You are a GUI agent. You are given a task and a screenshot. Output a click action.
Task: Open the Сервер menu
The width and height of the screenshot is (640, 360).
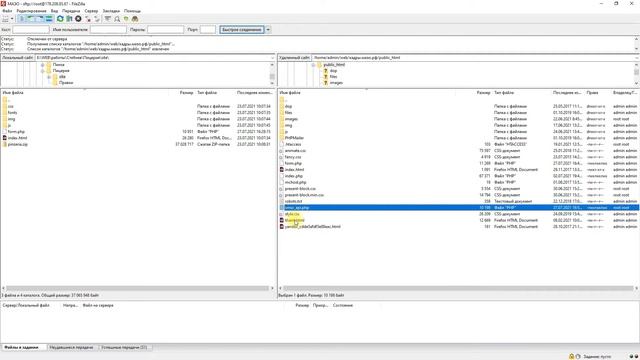tap(91, 11)
